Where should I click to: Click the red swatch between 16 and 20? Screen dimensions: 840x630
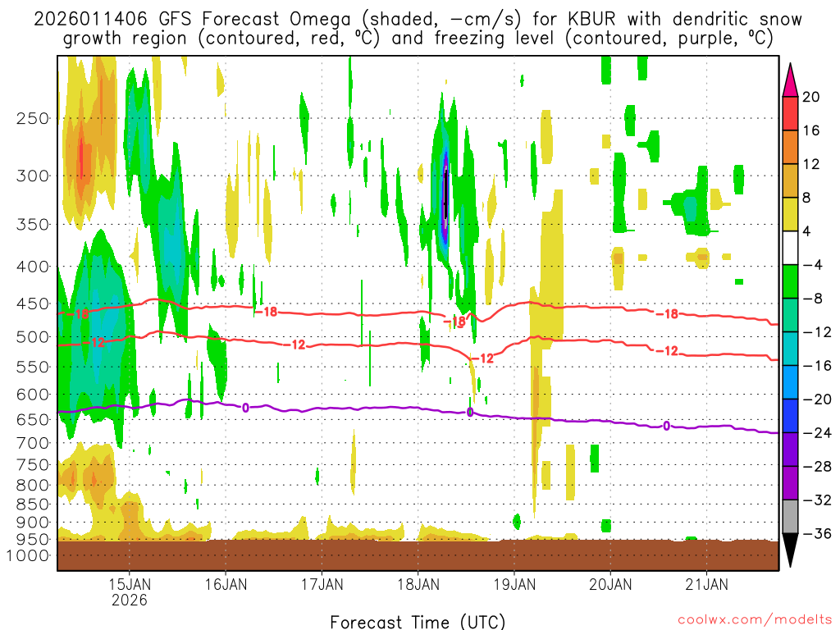(x=790, y=113)
